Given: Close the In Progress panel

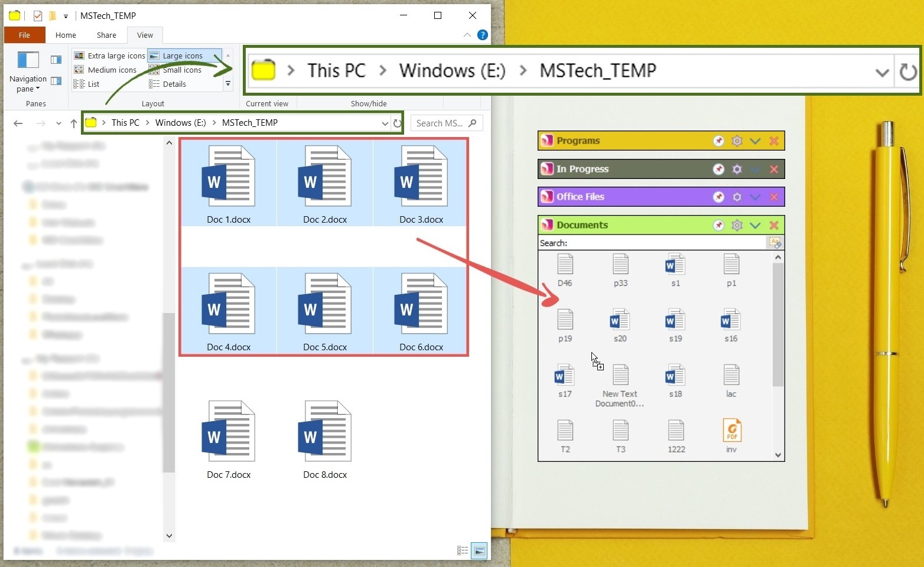Looking at the screenshot, I should pos(774,170).
